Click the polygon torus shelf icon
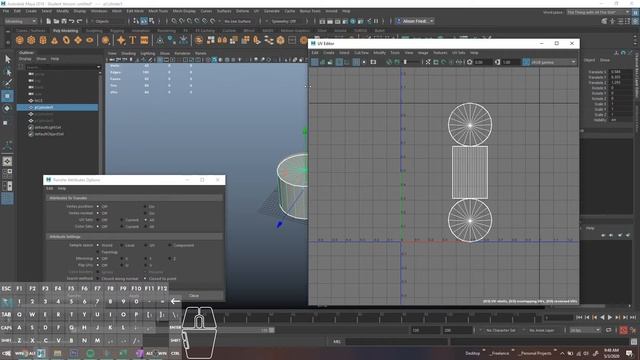 tap(66, 40)
